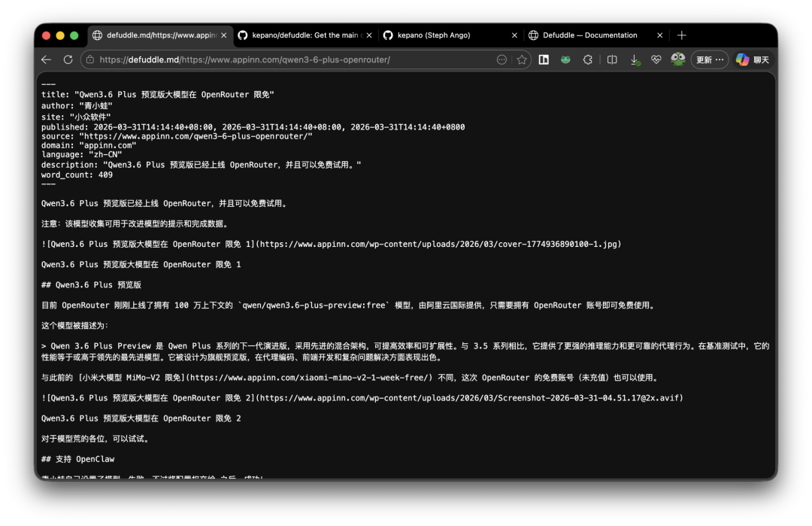Switch to kepano (Steph Ango) tab
Image resolution: width=812 pixels, height=526 pixels.
(450, 35)
